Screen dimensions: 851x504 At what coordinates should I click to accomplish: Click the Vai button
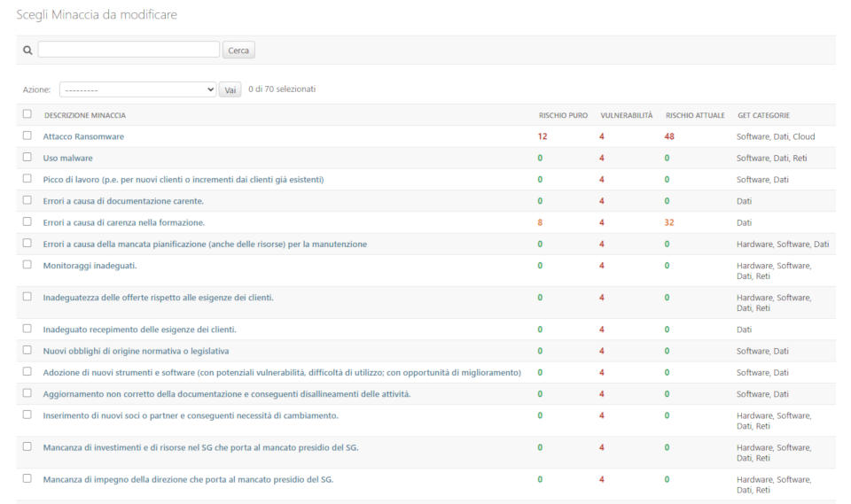[x=230, y=89]
